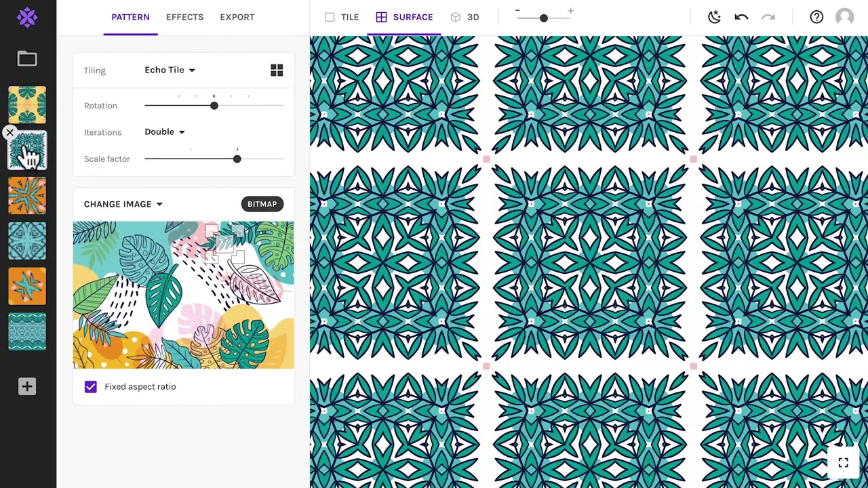The height and width of the screenshot is (488, 868).
Task: Switch preview to 3D view
Action: 465,17
